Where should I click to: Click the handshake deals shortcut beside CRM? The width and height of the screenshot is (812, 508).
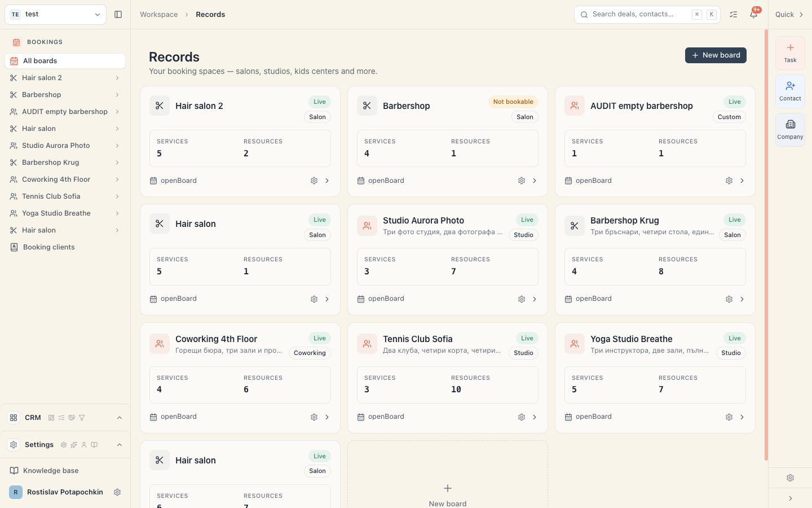72,418
